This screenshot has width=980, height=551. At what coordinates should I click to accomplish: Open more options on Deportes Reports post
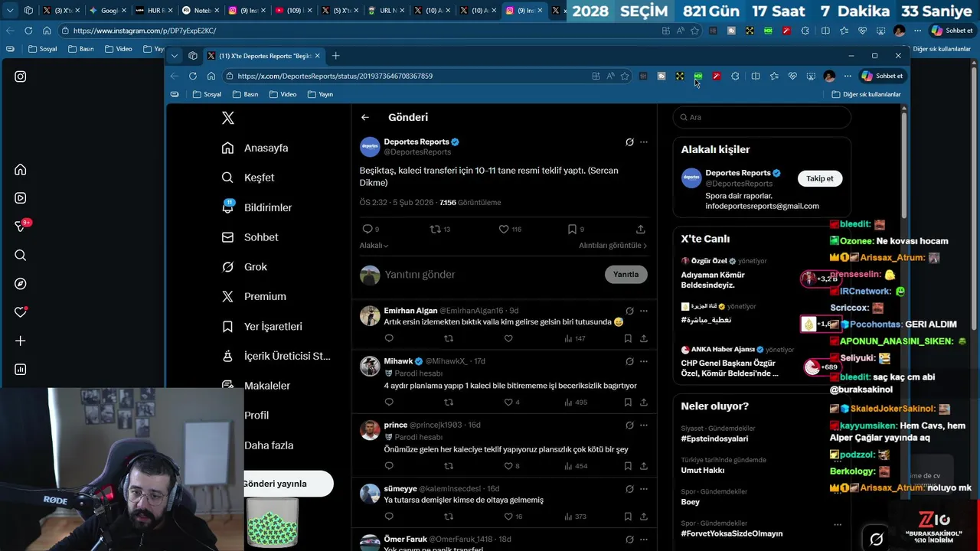[643, 142]
